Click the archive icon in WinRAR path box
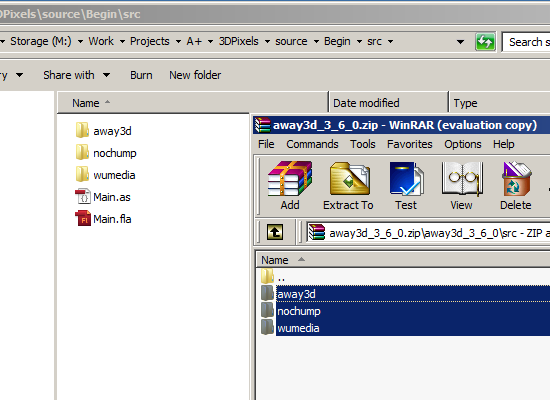Image resolution: width=550 pixels, height=400 pixels. pos(317,232)
